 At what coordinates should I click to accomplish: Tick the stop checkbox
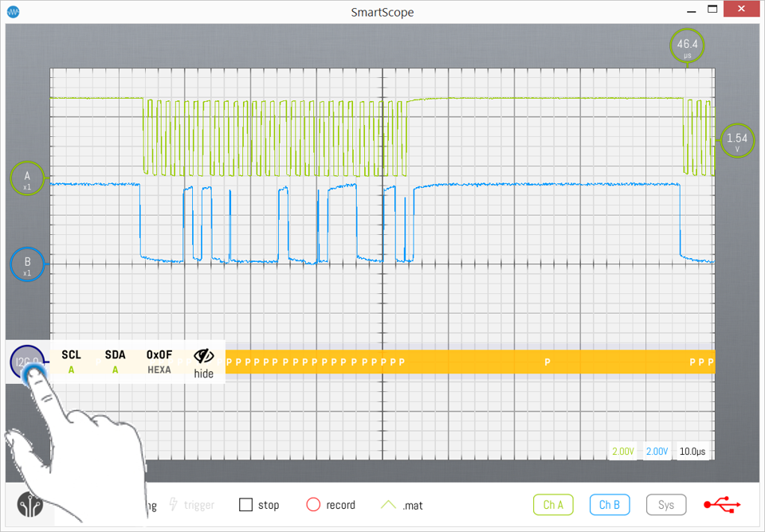point(246,505)
